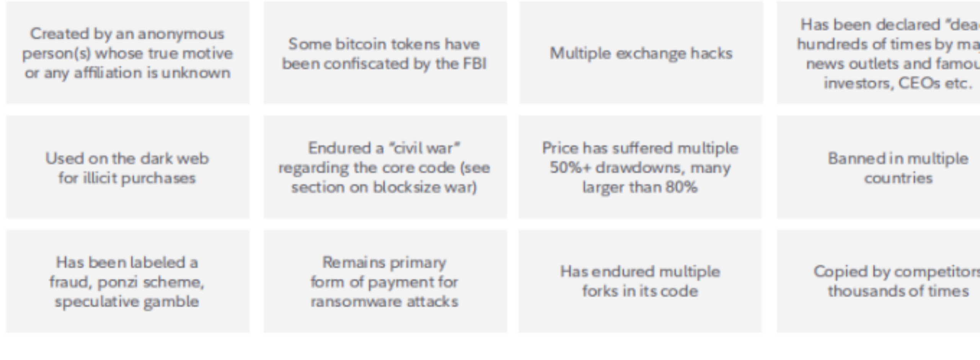The height and width of the screenshot is (360, 980).
Task: Click the words "larger than 80%"
Action: point(640,187)
